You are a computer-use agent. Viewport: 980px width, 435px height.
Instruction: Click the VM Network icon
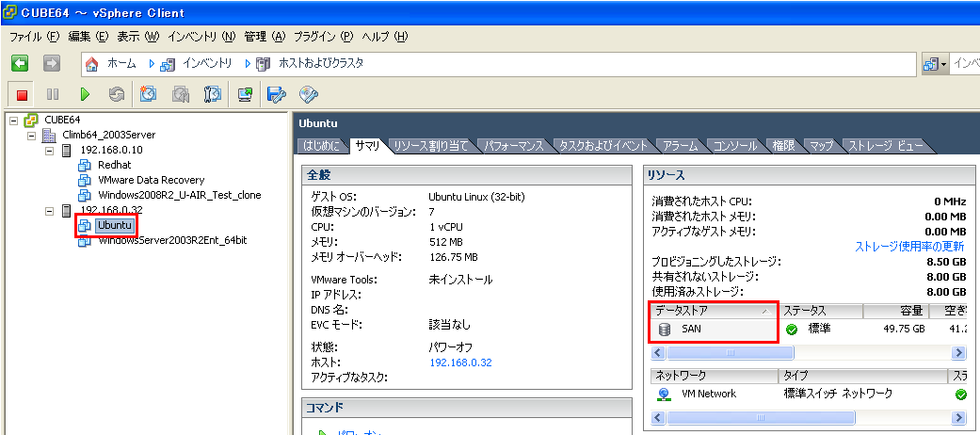[x=665, y=395]
